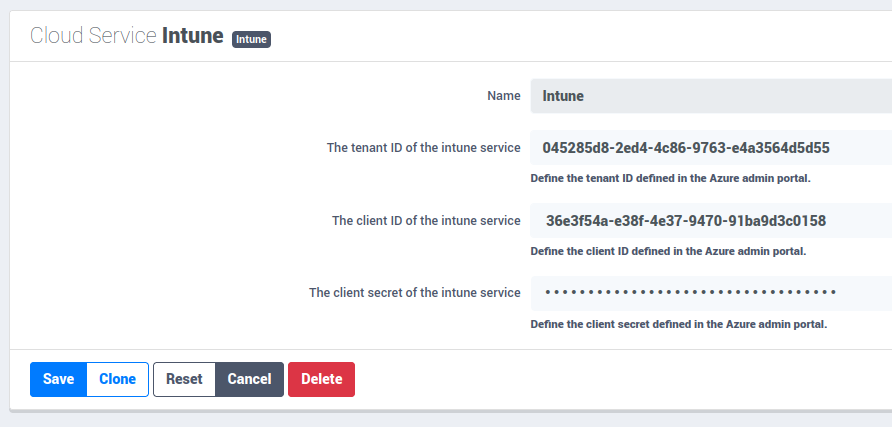
Task: Click the 'Cloud Service' heading text
Action: coord(93,36)
